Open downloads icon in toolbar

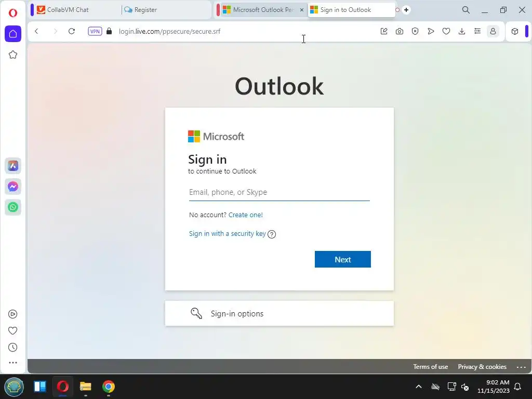462,31
